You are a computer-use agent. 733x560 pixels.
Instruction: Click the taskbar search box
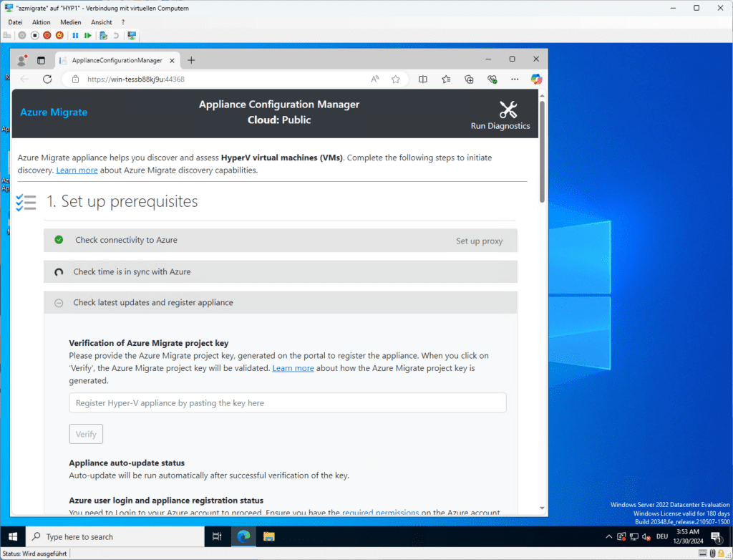pos(115,536)
